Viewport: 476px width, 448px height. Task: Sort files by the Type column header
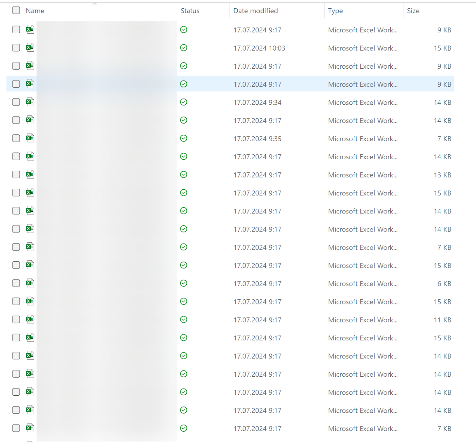point(335,11)
